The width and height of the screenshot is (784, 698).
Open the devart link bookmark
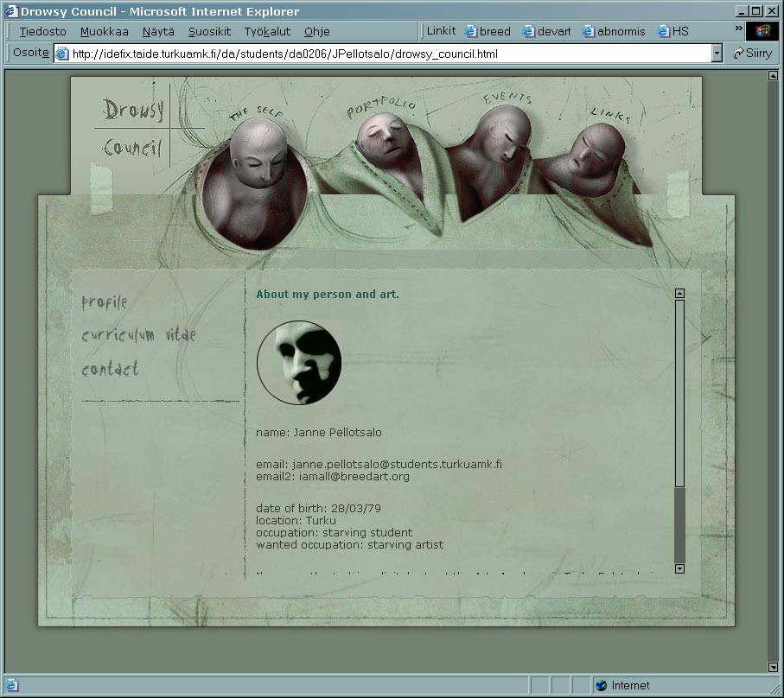[546, 31]
